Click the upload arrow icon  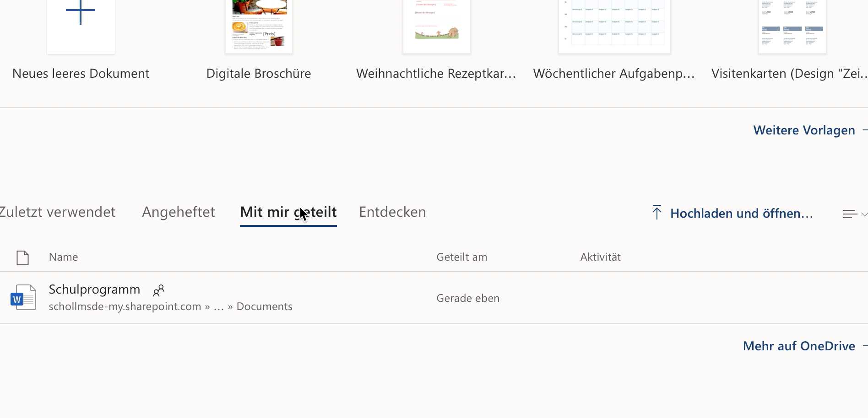click(x=656, y=213)
